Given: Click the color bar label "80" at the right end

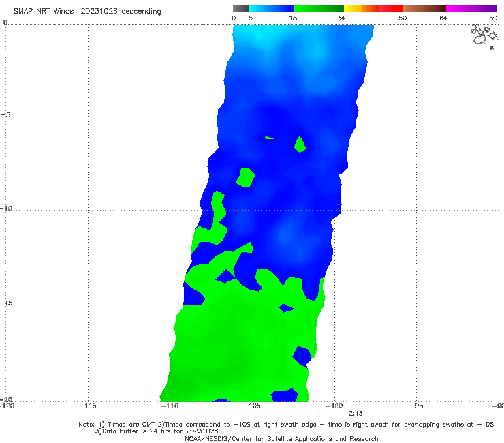Looking at the screenshot, I should click(493, 18).
